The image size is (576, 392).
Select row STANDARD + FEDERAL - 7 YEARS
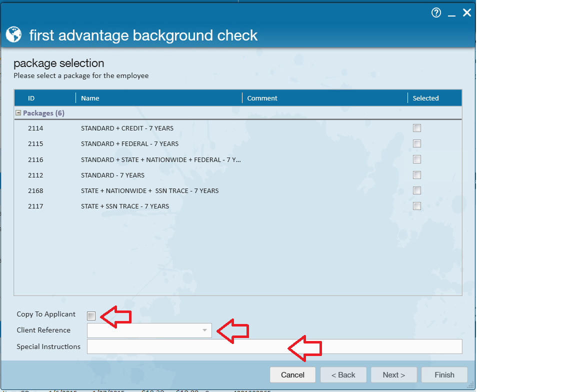129,143
